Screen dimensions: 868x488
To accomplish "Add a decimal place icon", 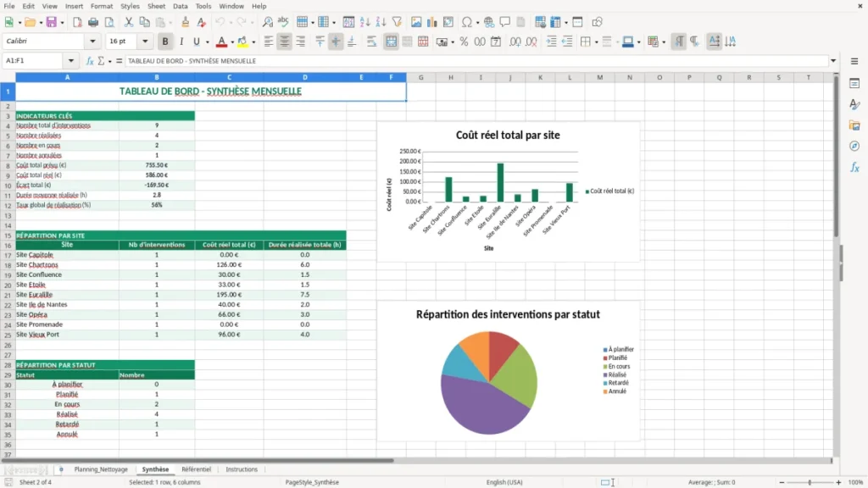I will point(515,42).
